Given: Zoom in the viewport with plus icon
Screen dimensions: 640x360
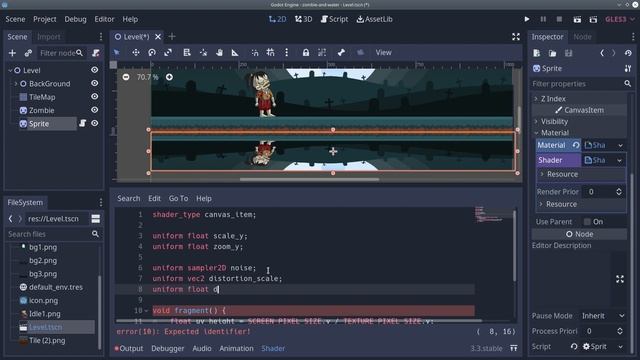Looking at the screenshot, I should 169,77.
